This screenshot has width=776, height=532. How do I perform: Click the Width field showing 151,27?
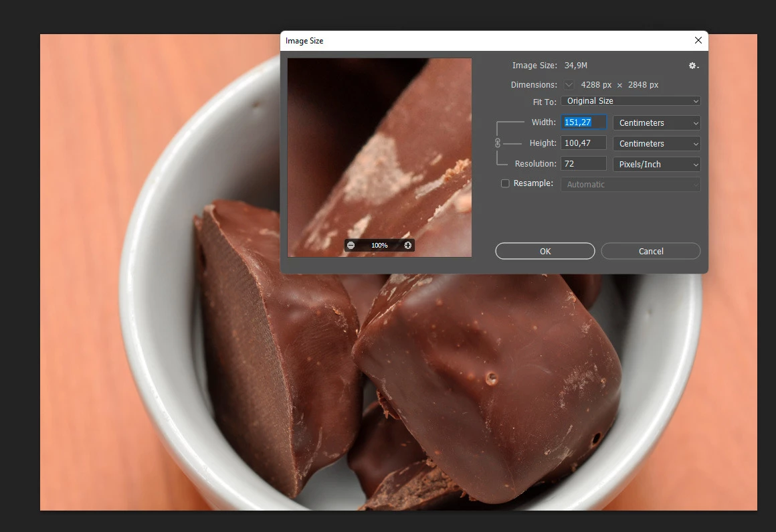pos(583,122)
